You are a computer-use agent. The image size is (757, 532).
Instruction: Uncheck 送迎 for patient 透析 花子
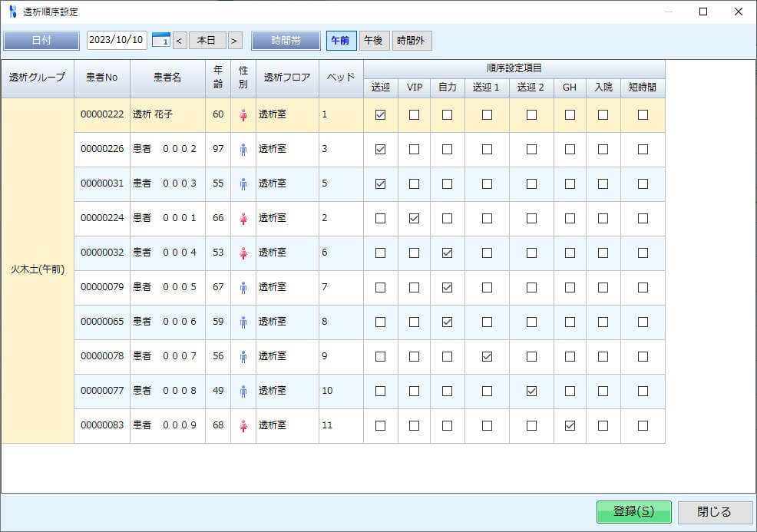pos(380,115)
